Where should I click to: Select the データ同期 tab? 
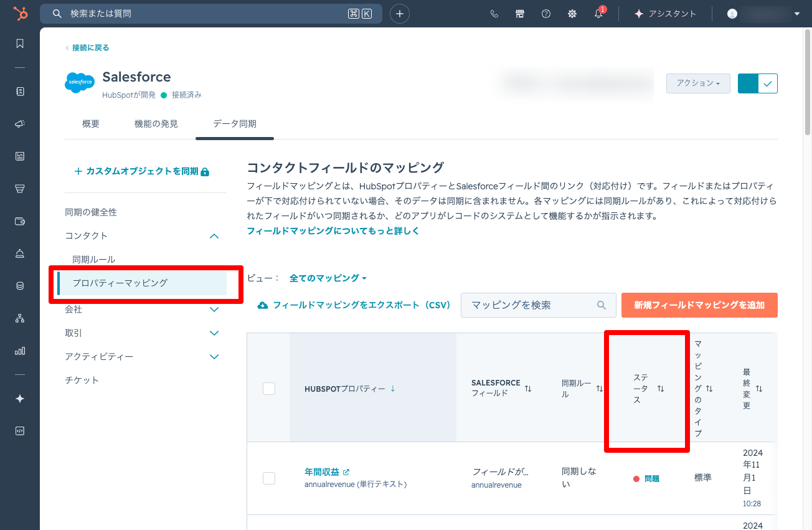point(235,124)
